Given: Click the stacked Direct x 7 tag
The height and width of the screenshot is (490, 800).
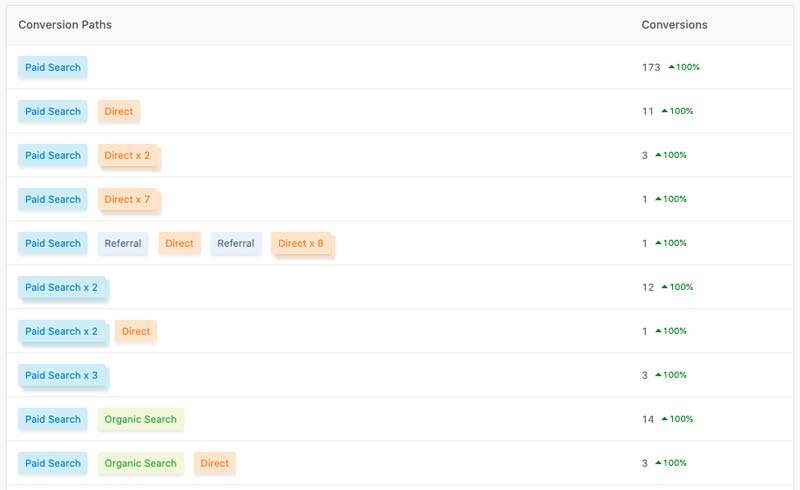Looking at the screenshot, I should coord(128,200).
